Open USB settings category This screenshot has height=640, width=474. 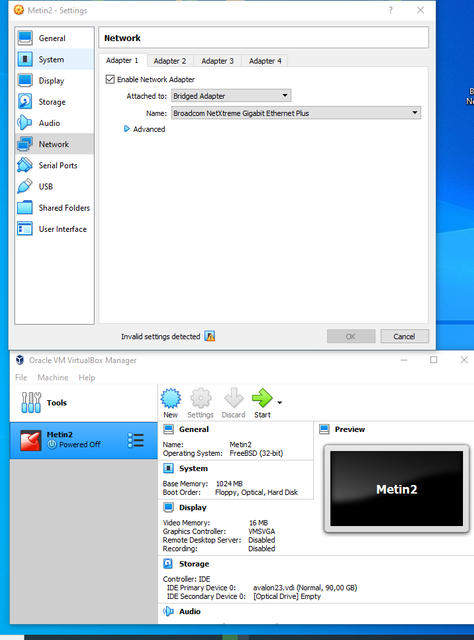54,187
